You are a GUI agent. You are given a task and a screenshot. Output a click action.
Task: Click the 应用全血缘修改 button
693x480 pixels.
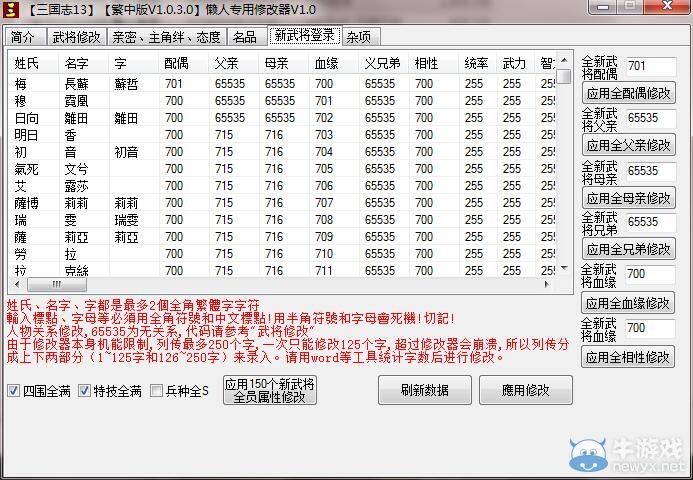click(x=628, y=303)
